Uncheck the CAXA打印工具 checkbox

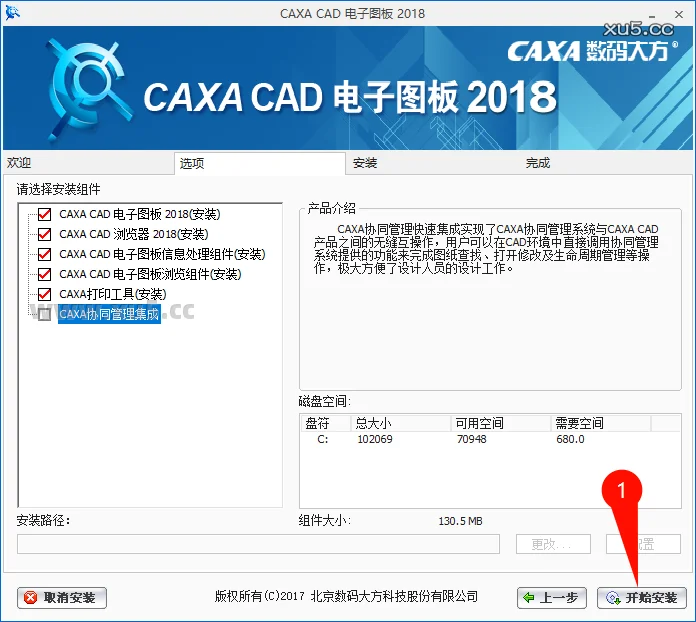(x=44, y=294)
